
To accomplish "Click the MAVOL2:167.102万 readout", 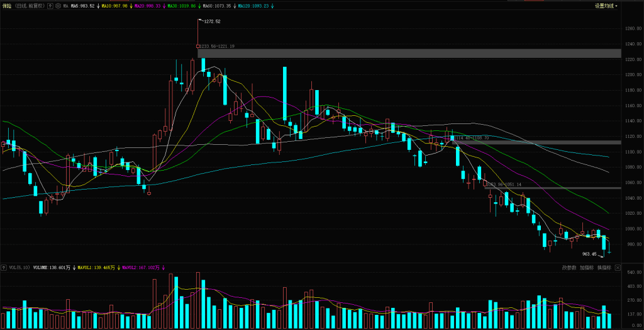I will [x=141, y=268].
